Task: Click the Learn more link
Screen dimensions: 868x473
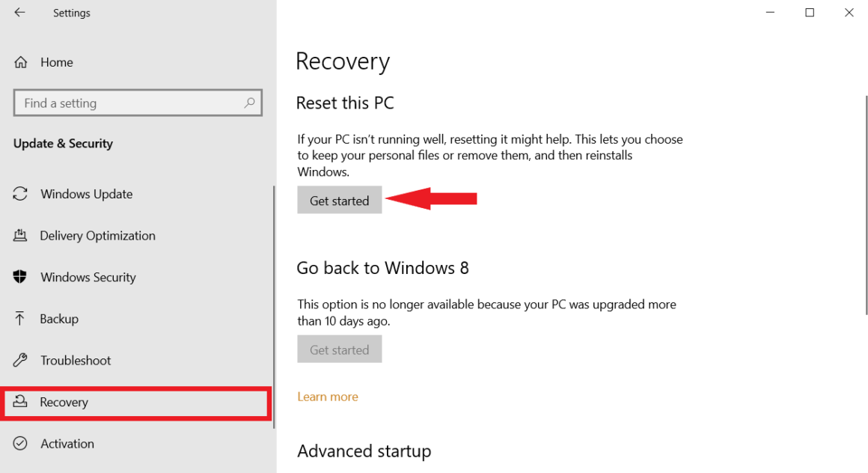Action: (x=327, y=396)
